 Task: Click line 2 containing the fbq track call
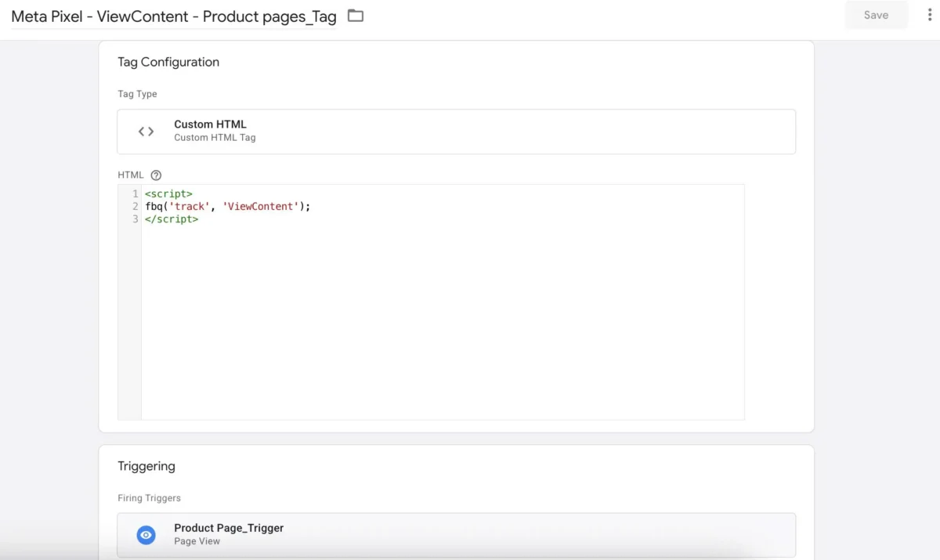coord(227,206)
